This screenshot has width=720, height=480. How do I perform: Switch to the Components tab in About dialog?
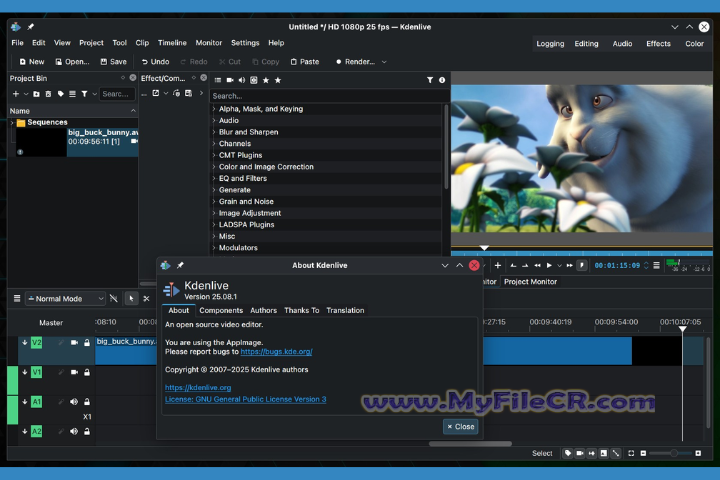[x=221, y=311]
